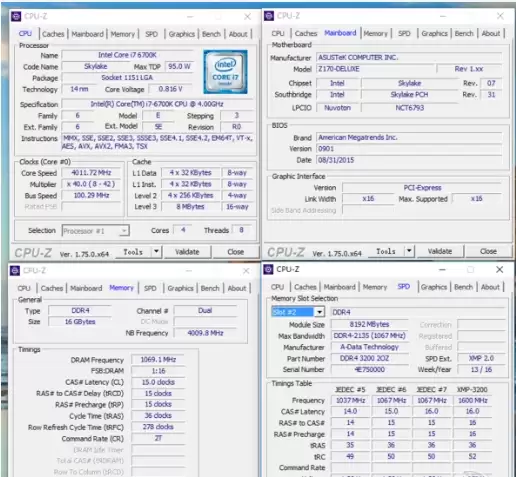Click the CPU-Z app icon in the Mainboard window
Screen dimensions: 516x477
coord(269,16)
